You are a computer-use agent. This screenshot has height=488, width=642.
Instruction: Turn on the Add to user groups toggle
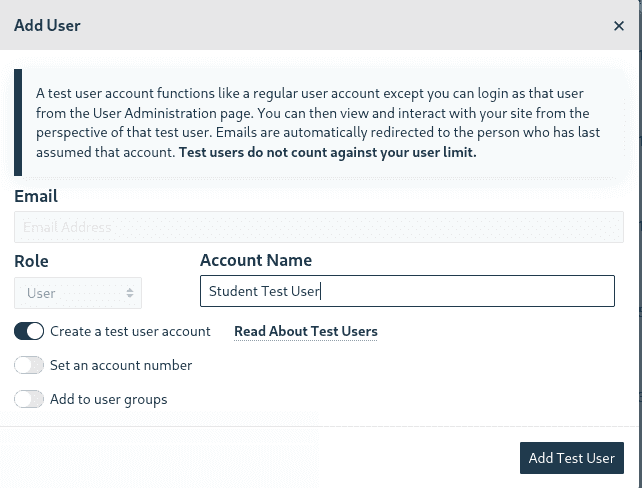(x=29, y=399)
